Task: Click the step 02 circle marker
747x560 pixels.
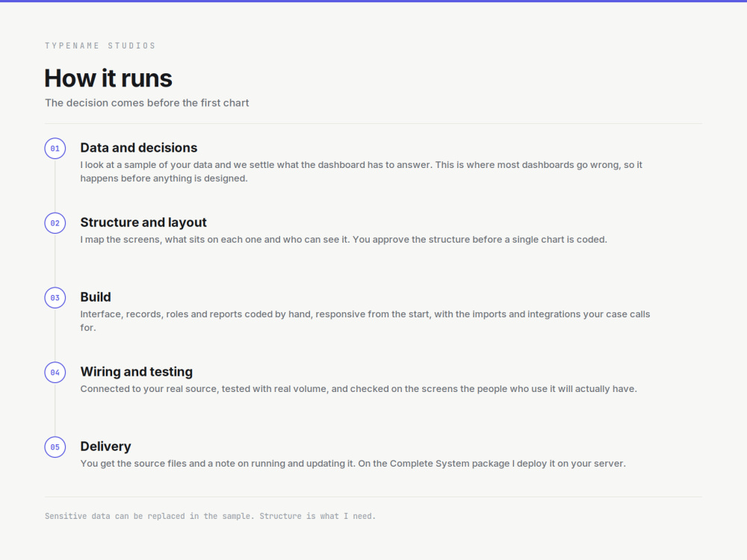Action: pyautogui.click(x=55, y=223)
